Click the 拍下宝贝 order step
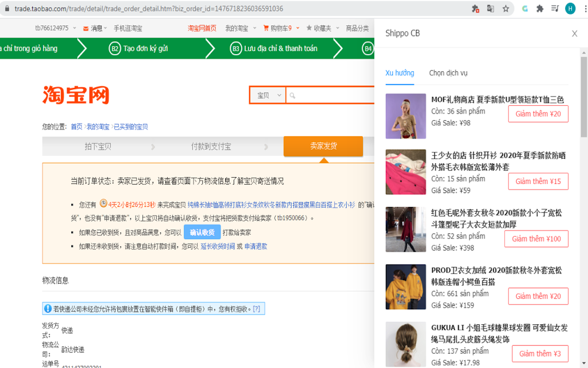 [98, 147]
